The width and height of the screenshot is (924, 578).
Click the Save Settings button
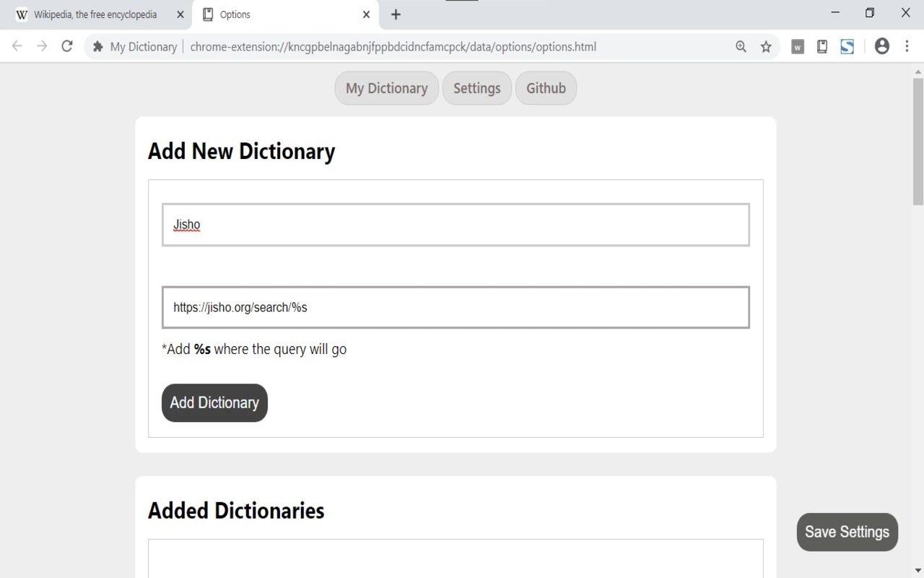[847, 532]
